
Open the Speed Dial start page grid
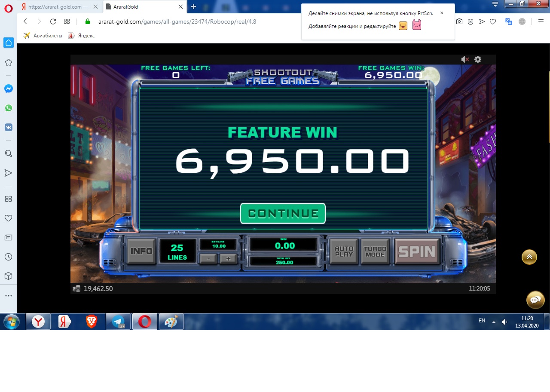click(x=67, y=21)
